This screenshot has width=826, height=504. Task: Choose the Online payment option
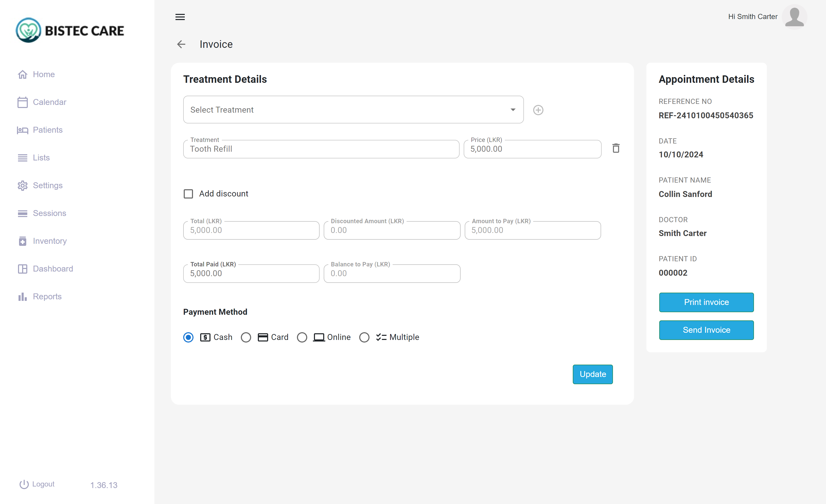(302, 337)
